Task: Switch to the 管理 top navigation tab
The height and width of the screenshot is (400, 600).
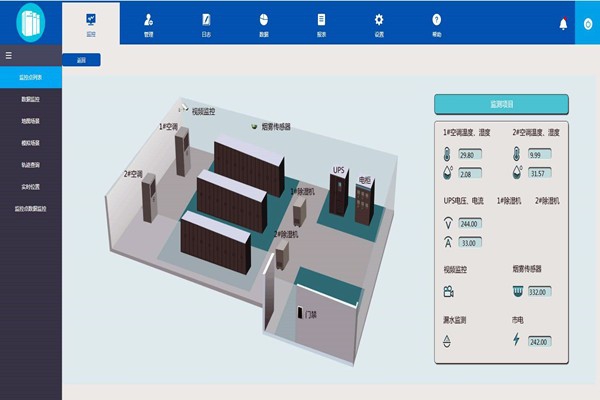Action: pyautogui.click(x=148, y=23)
